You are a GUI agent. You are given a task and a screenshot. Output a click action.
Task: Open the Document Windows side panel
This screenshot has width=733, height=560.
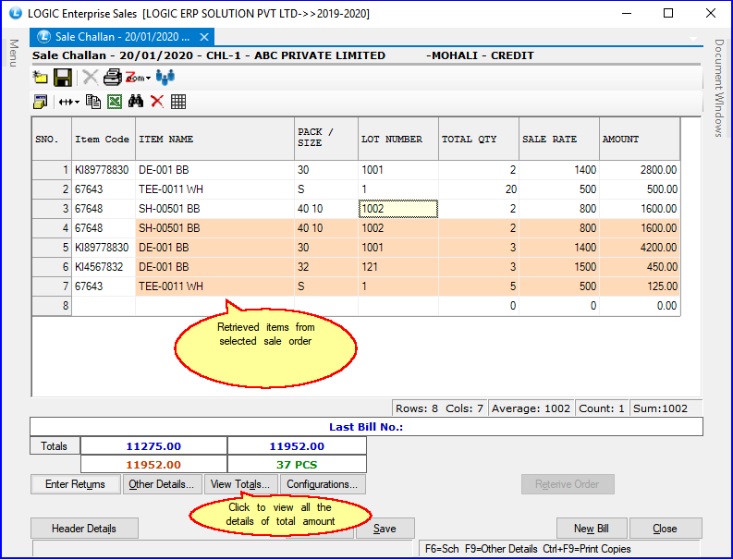(x=719, y=88)
